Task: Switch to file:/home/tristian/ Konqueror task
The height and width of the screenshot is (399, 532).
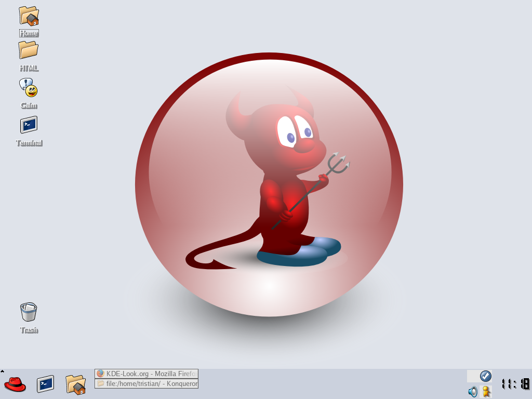Action: click(146, 384)
